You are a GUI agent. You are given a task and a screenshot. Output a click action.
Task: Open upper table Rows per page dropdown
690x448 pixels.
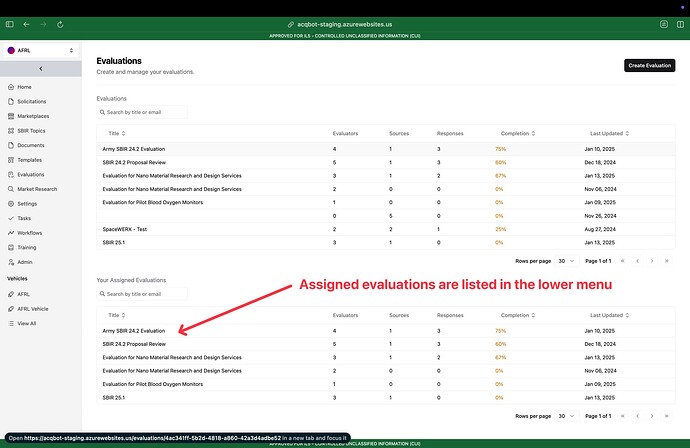566,261
